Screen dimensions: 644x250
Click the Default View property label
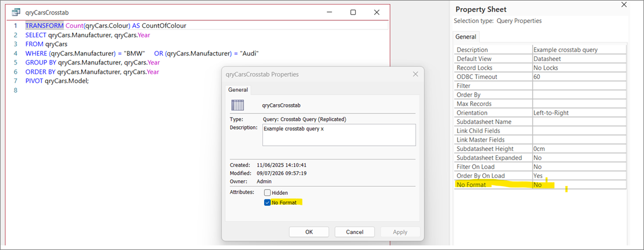coord(474,59)
